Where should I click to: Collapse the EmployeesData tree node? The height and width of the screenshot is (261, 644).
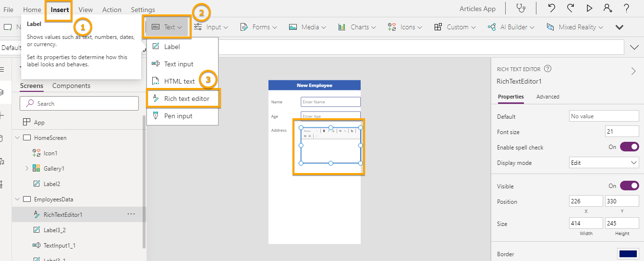(17, 199)
